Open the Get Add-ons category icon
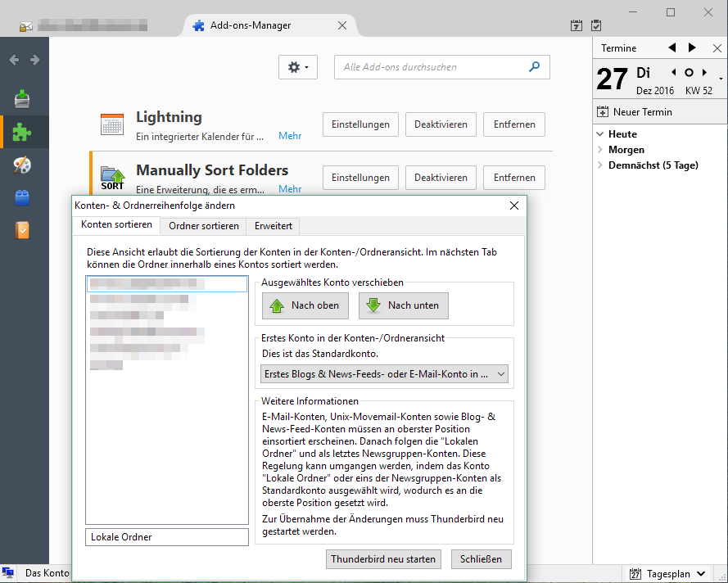 [x=22, y=99]
